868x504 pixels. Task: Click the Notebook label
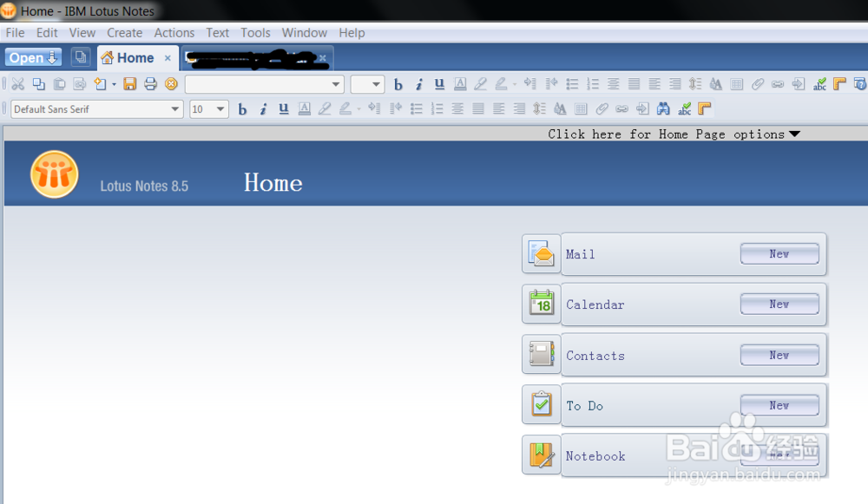click(x=595, y=456)
